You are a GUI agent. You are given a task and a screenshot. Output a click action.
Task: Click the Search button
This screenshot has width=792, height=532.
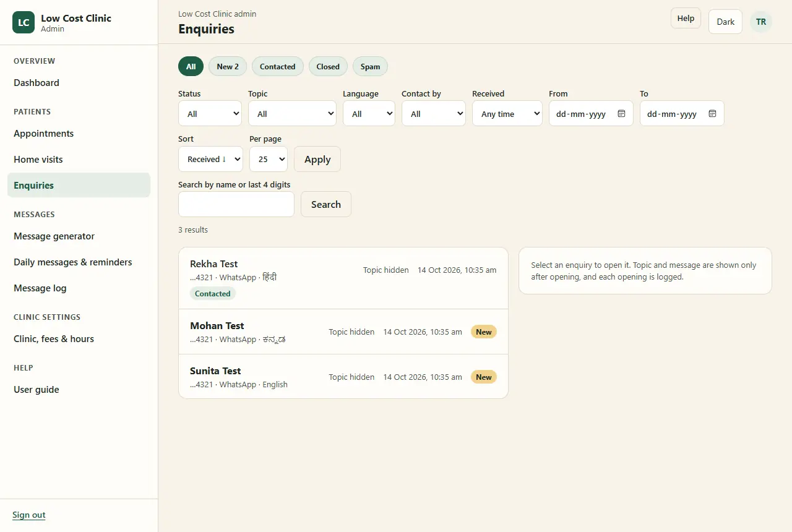(326, 204)
